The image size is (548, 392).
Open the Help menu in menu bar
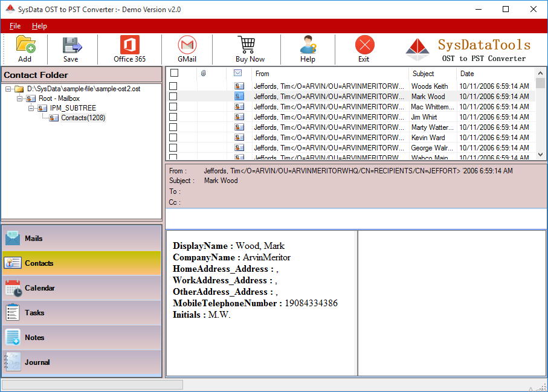(39, 26)
